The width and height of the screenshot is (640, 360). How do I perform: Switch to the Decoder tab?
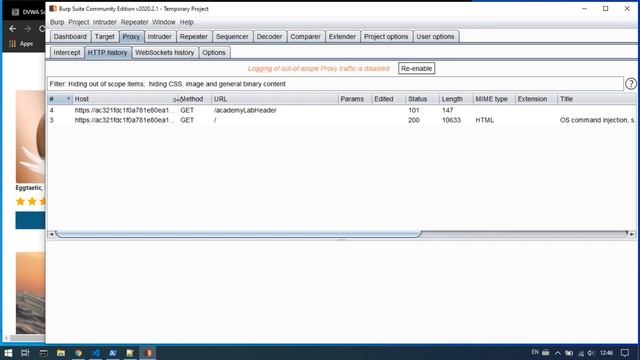coord(269,37)
